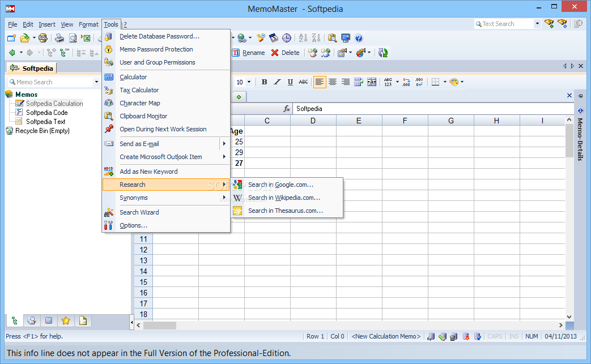
Task: Click the New Memo toolbar icon
Action: (12, 38)
